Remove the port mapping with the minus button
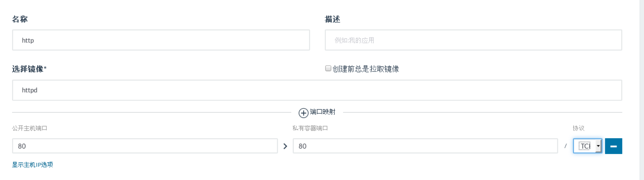 click(x=613, y=146)
